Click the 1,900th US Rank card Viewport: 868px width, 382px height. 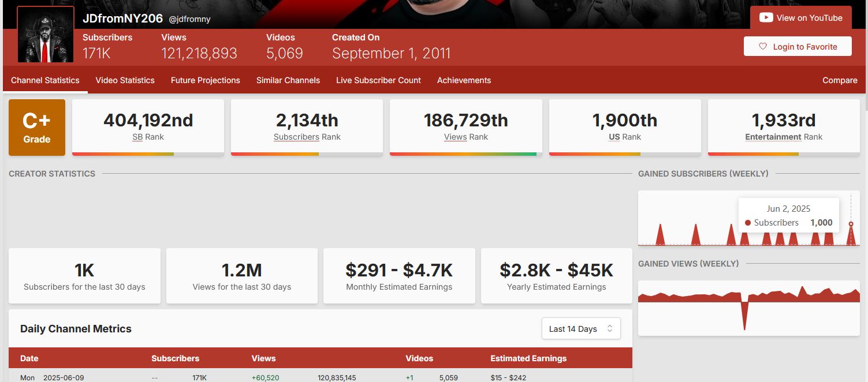tap(625, 128)
